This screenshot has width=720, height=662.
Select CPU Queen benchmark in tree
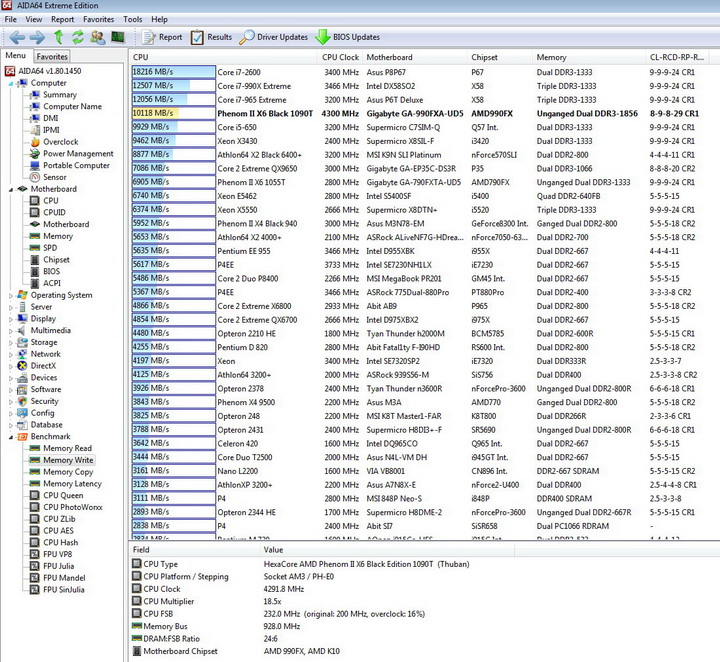(63, 495)
